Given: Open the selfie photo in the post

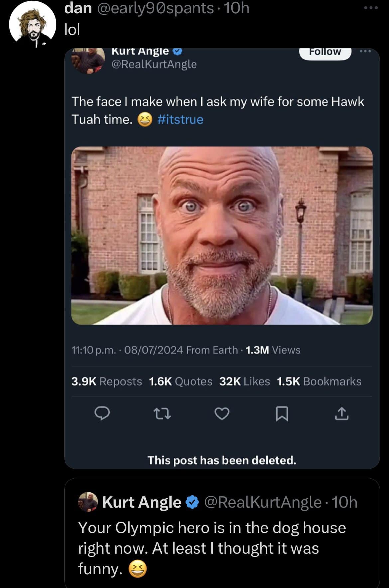Looking at the screenshot, I should tap(222, 235).
